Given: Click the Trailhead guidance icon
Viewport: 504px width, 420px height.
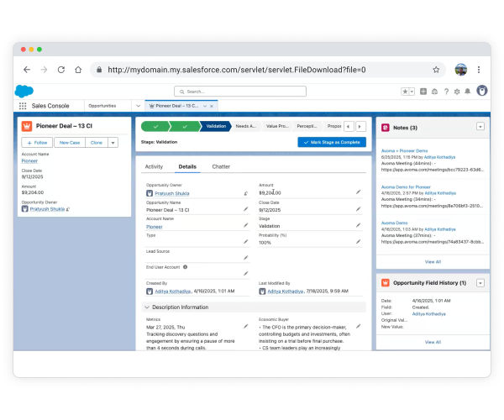Looking at the screenshot, I should point(434,92).
